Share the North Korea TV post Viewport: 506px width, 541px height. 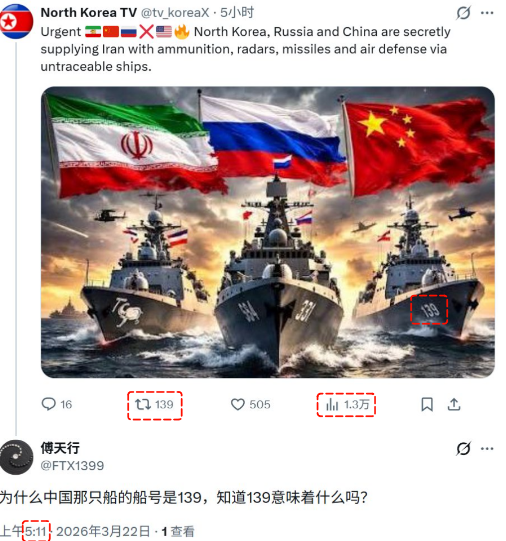(x=454, y=404)
